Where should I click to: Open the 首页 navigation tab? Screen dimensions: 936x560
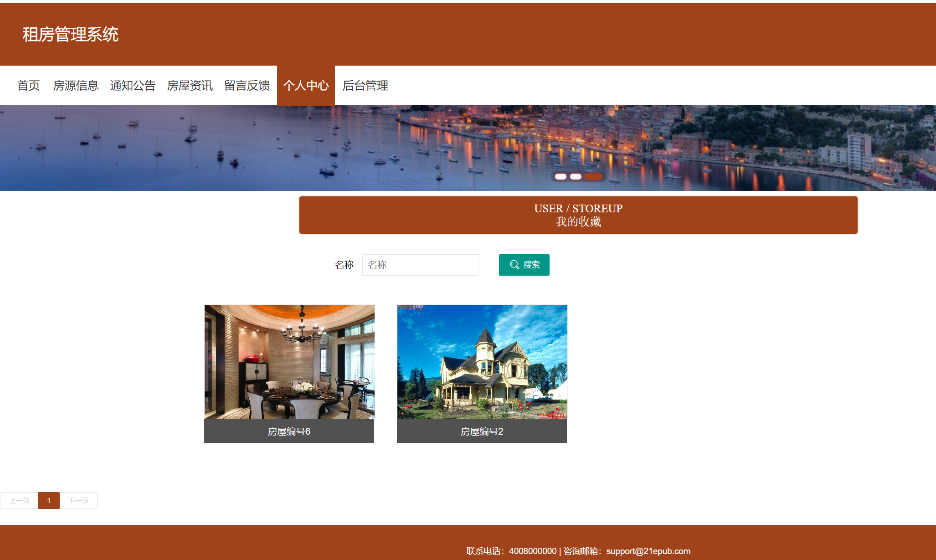[x=28, y=85]
